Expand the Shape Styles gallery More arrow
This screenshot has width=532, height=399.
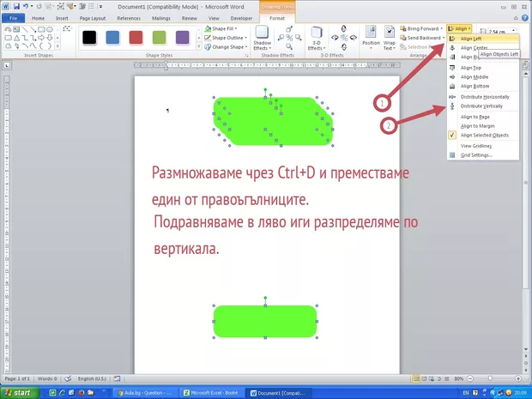199,46
